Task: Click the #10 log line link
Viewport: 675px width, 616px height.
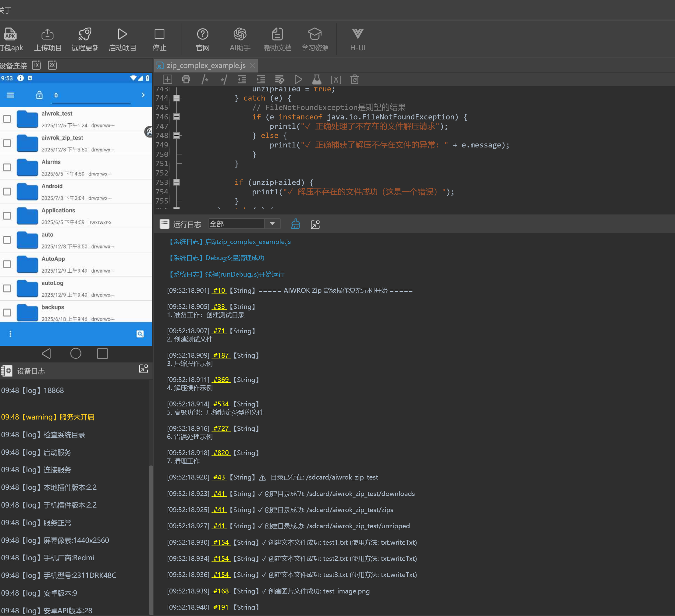Action: [219, 290]
